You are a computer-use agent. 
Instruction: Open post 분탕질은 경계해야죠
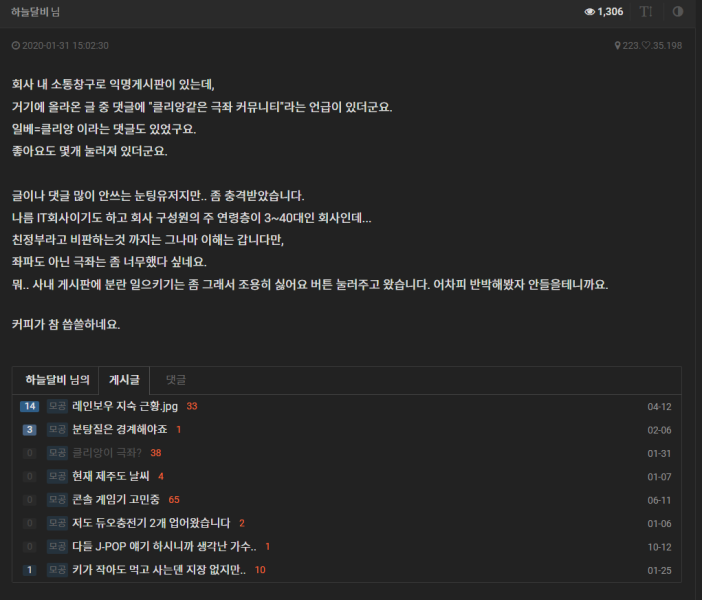click(120, 429)
